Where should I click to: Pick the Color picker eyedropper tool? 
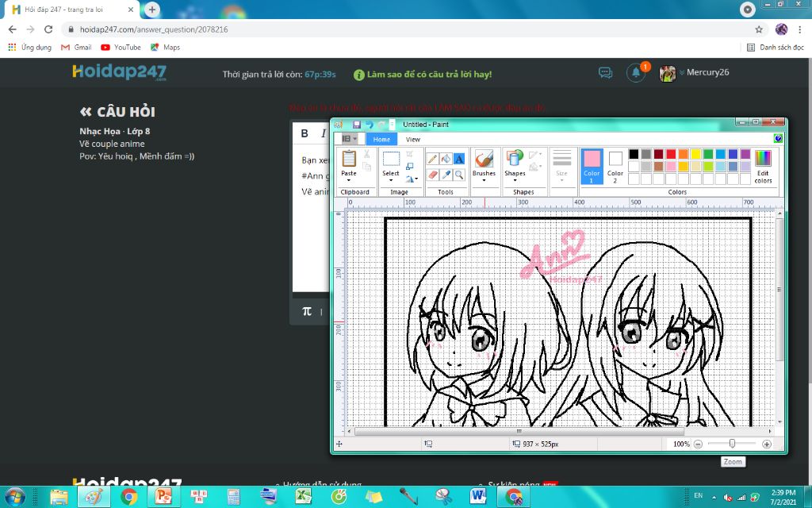click(x=446, y=175)
